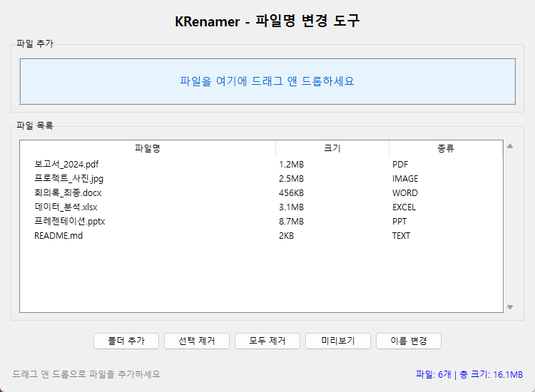Click the status hint 드래그 앤 드롭으로 파일을 추가하세요
The width and height of the screenshot is (535, 392).
click(x=86, y=374)
